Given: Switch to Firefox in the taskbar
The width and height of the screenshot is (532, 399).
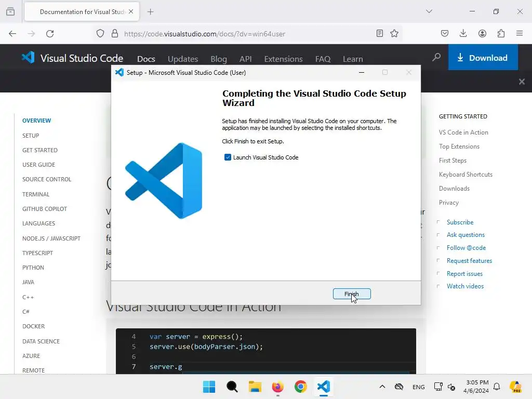Looking at the screenshot, I should pyautogui.click(x=278, y=387).
